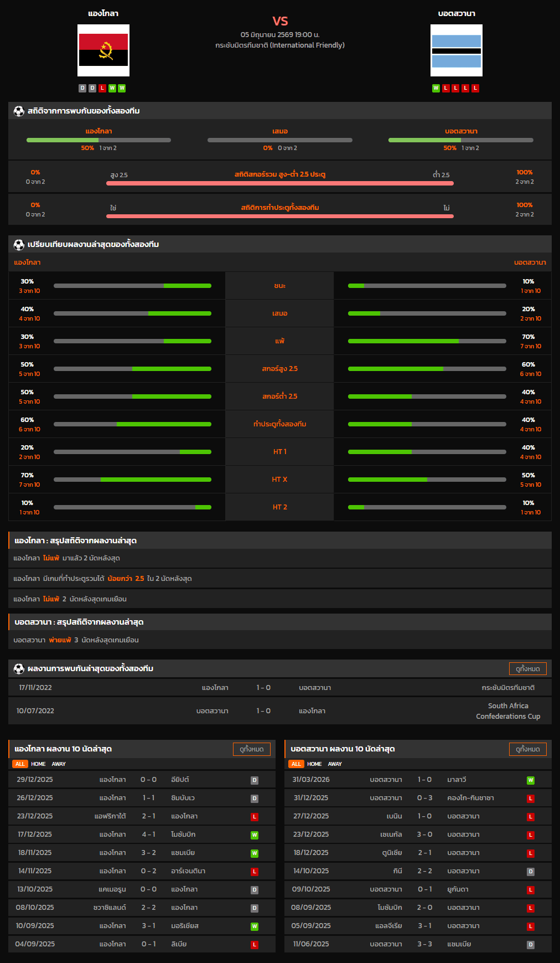560x963 pixels.
Task: Click the อาร์เจนตินา opponent name in Angola results
Action: (188, 871)
